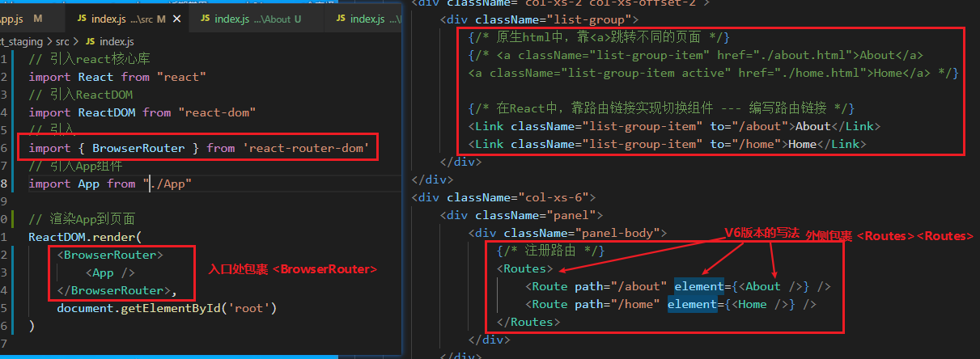Select the active index.js src tab

125,18
